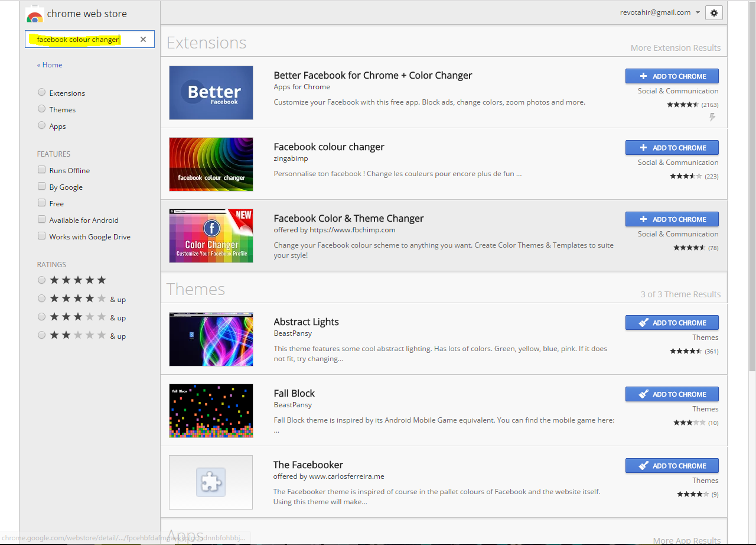This screenshot has width=756, height=545.
Task: Open the settings gear menu
Action: pos(714,13)
